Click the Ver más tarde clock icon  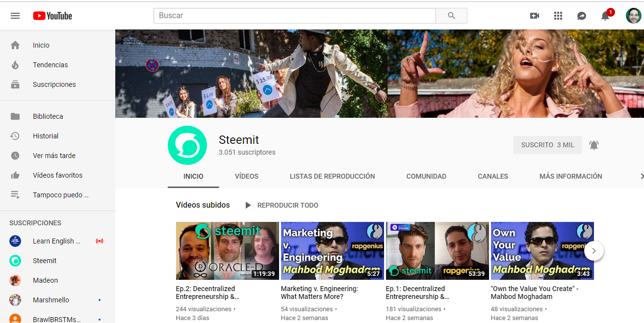pos(15,156)
